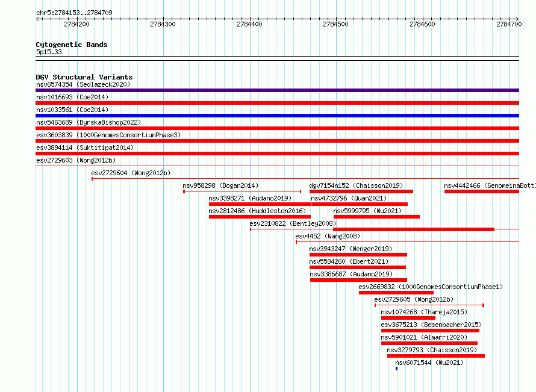Click the 2784500 ruler tick label
The width and height of the screenshot is (536, 392).
335,24
